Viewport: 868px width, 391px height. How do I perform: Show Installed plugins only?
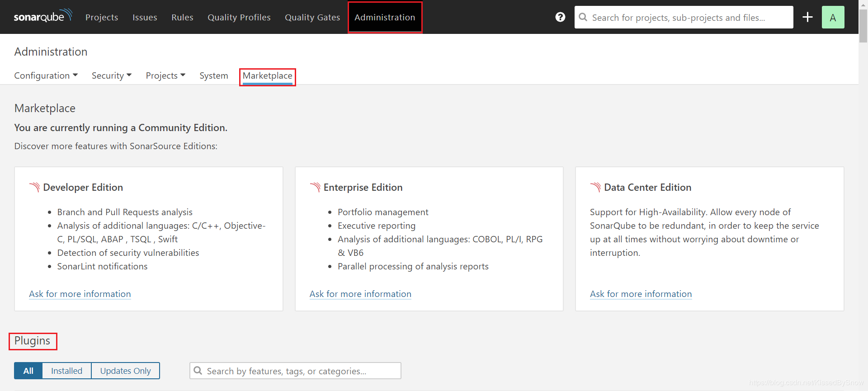66,371
